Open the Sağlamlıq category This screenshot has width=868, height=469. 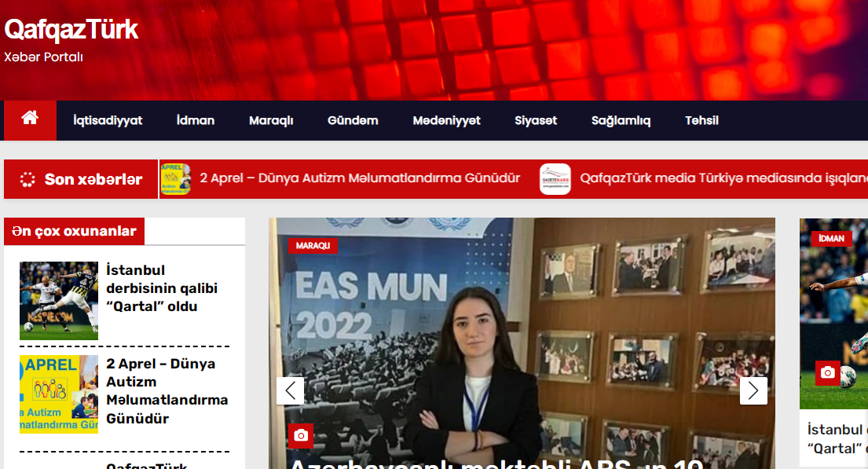point(621,120)
